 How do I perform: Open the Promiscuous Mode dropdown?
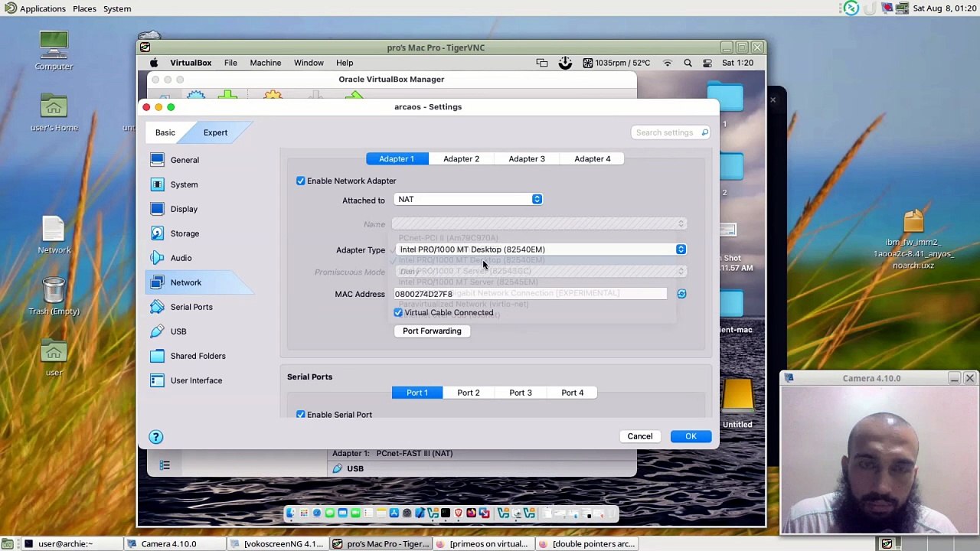pyautogui.click(x=541, y=272)
